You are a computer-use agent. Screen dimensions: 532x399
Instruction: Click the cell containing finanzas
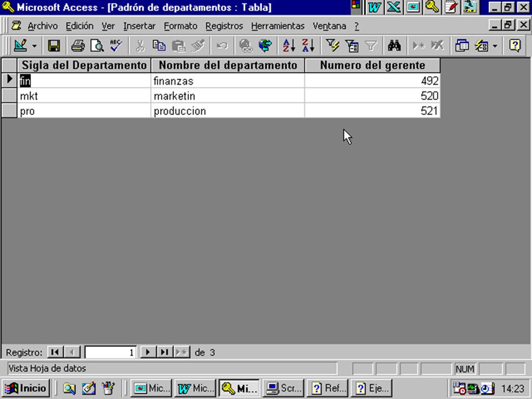coord(228,81)
